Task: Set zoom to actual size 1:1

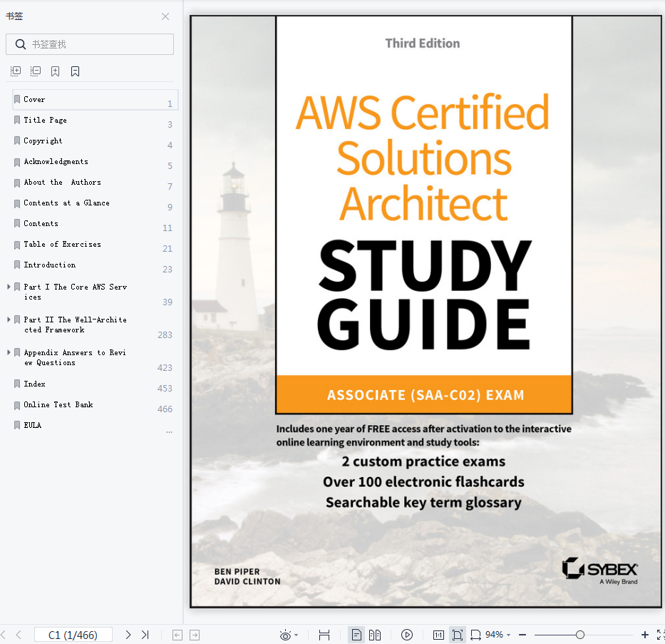Action: coord(438,635)
